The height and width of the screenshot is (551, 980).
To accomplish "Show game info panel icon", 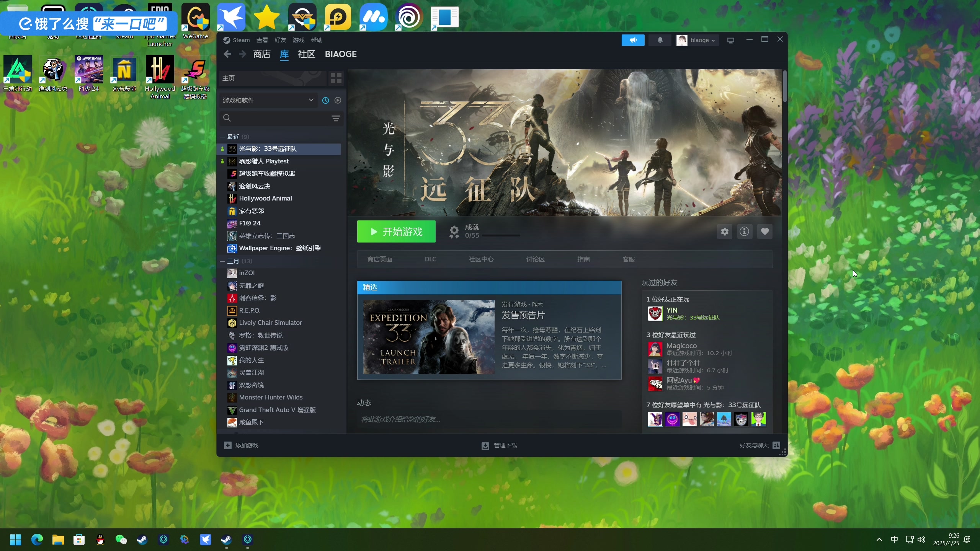I will pyautogui.click(x=745, y=231).
